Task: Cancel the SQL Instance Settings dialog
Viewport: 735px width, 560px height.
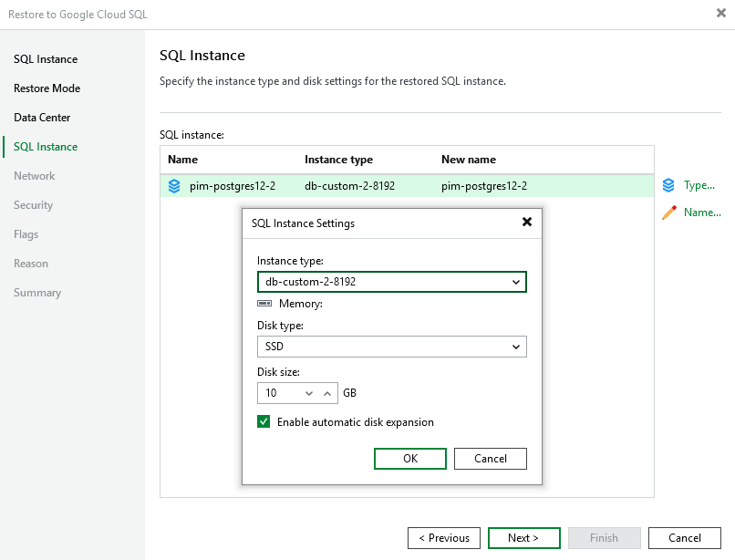Action: [491, 459]
